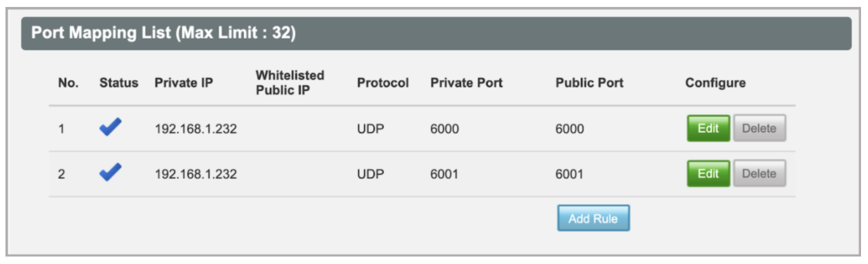Click the Protocol column header
The height and width of the screenshot is (264, 868).
(382, 83)
